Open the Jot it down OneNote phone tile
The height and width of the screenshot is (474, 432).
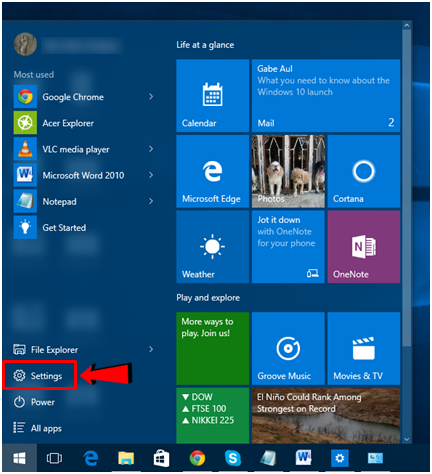click(288, 247)
